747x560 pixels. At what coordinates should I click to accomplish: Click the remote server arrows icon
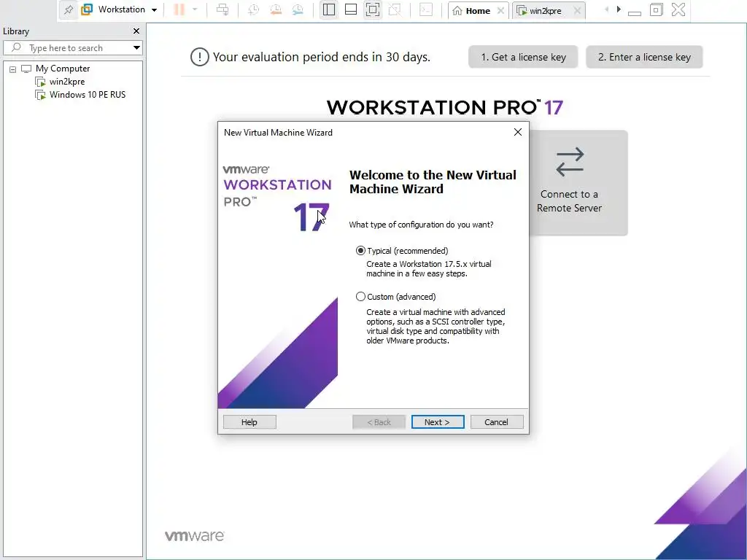click(x=569, y=162)
